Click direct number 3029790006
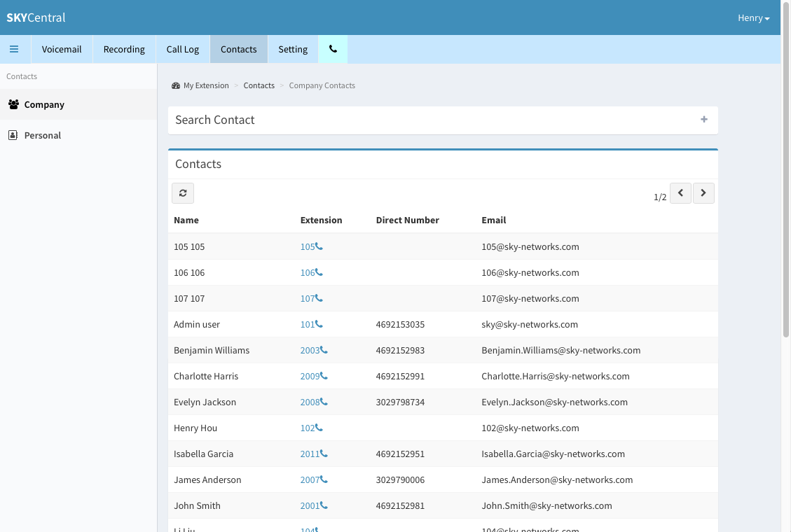Screen dimensions: 791x532 point(400,480)
